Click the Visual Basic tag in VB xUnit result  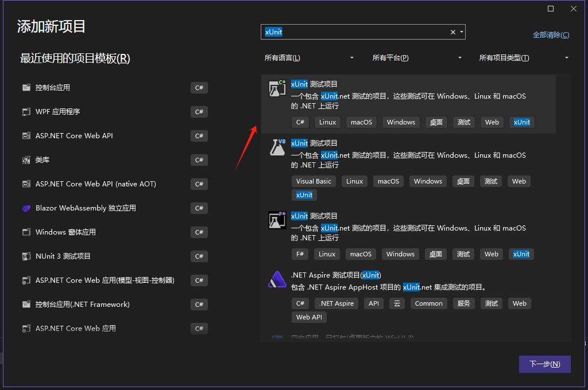[314, 181]
